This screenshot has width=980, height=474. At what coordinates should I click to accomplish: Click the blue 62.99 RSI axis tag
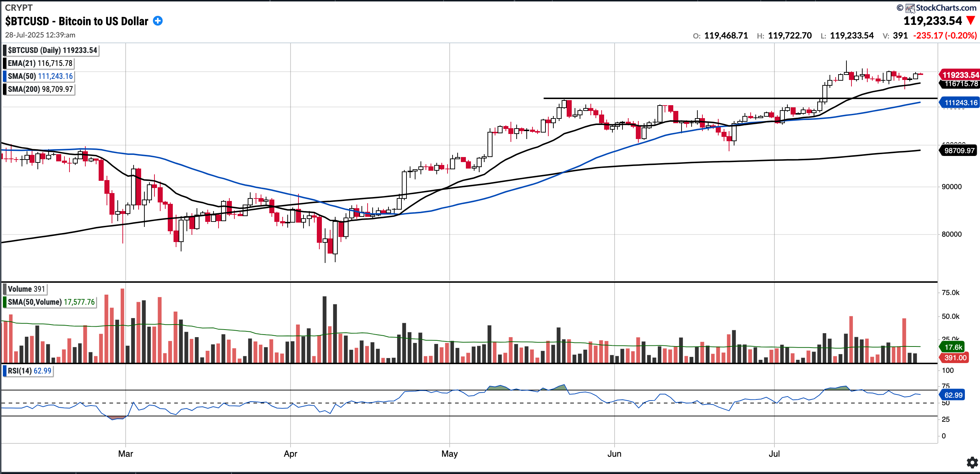pos(953,395)
